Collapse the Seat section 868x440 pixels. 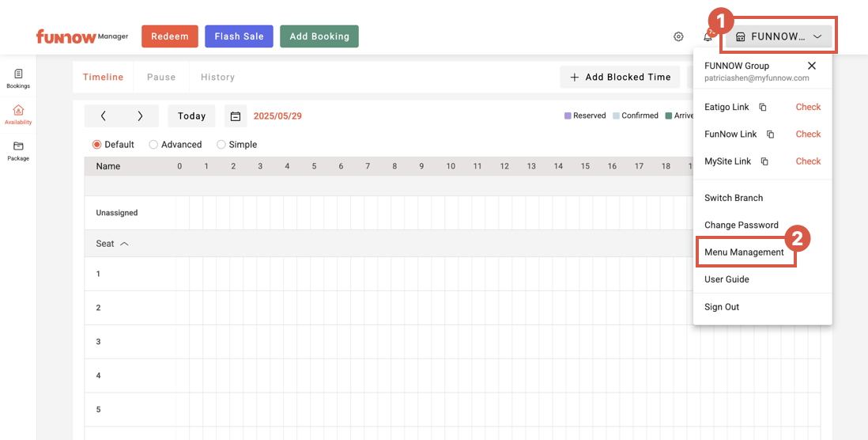pos(124,244)
